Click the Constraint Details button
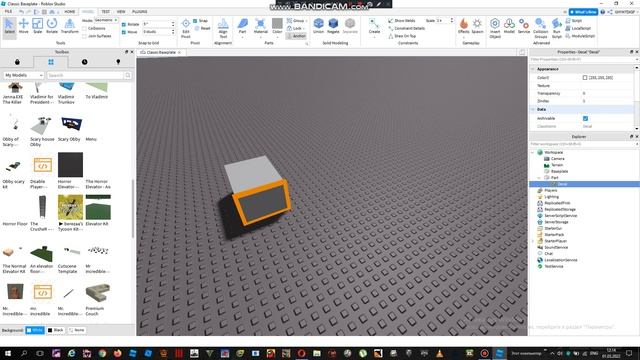 (407, 28)
